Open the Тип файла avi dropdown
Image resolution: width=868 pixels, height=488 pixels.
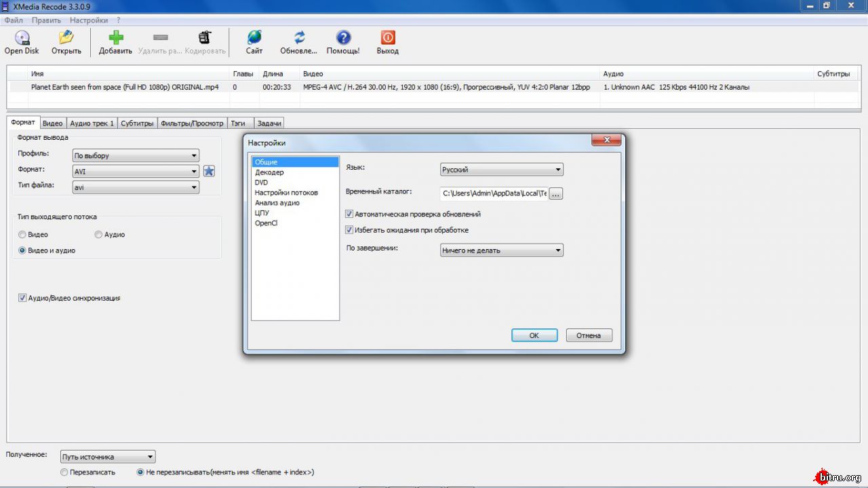click(x=136, y=187)
